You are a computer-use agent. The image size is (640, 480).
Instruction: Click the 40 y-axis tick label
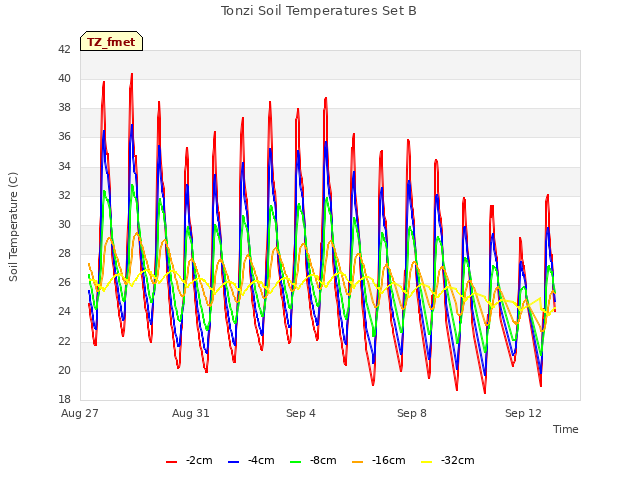pyautogui.click(x=64, y=78)
